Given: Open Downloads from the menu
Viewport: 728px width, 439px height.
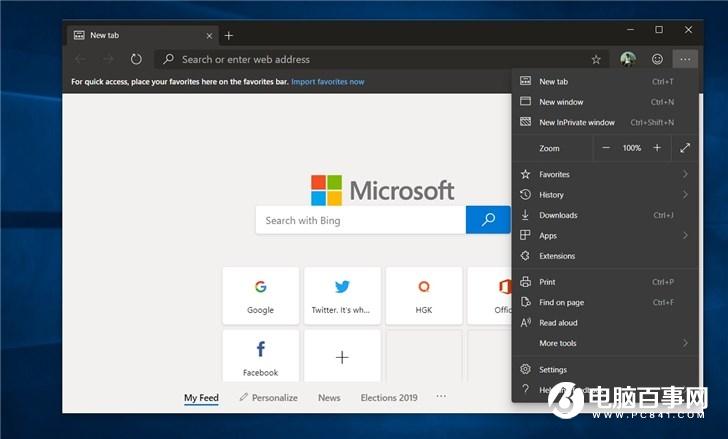Looking at the screenshot, I should [x=605, y=215].
